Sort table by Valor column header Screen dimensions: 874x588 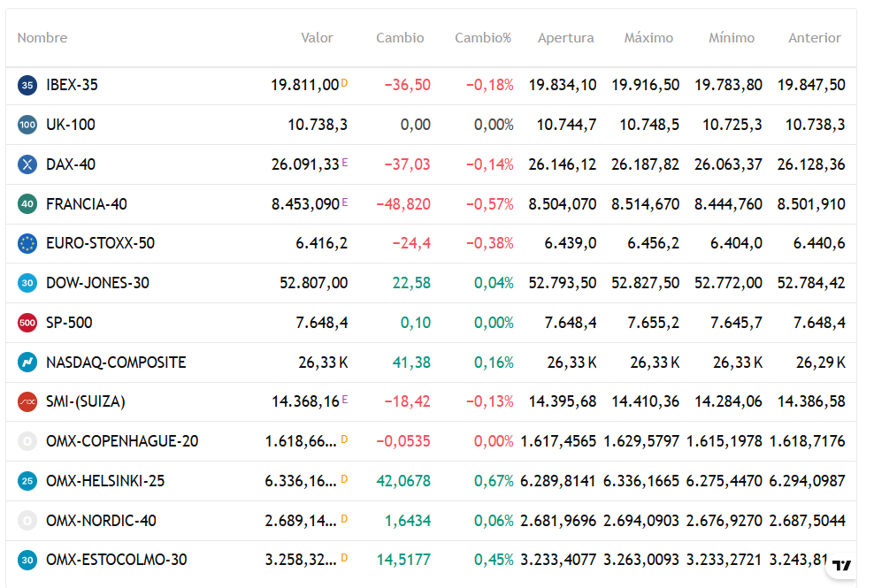(317, 38)
